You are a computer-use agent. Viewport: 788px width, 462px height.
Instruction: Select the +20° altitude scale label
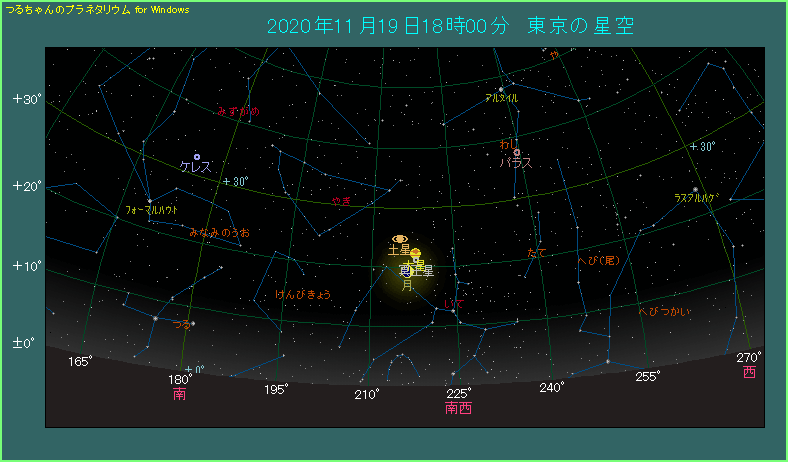coord(26,186)
